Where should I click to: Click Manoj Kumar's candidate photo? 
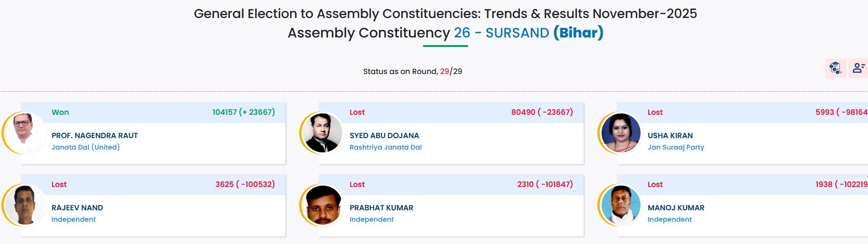point(621,205)
